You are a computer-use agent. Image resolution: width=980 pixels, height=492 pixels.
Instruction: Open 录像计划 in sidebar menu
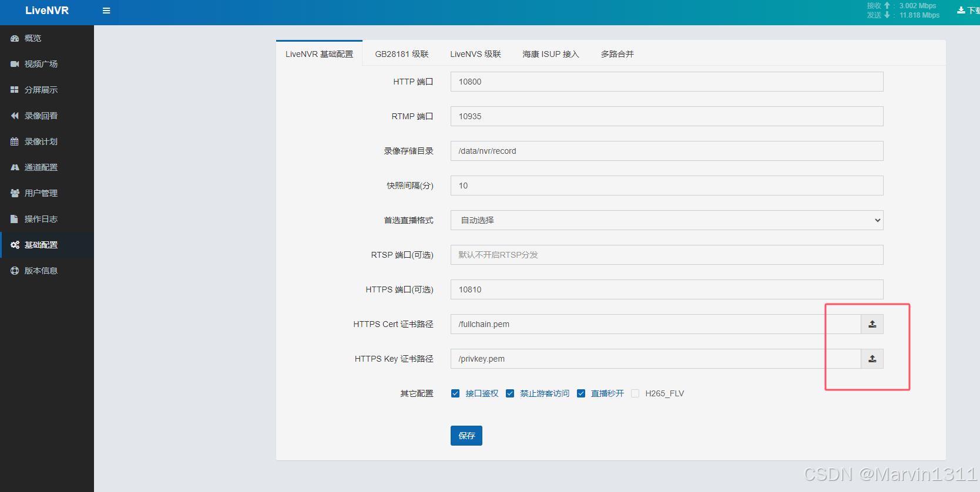47,141
